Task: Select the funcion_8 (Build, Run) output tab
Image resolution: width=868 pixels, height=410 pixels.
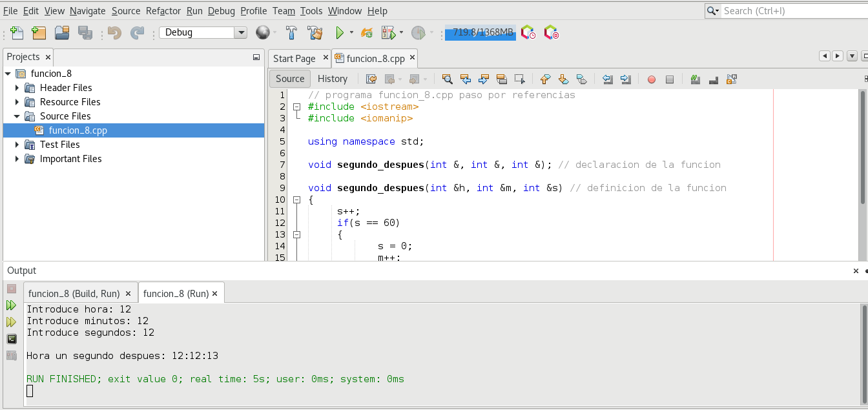Action: click(74, 294)
